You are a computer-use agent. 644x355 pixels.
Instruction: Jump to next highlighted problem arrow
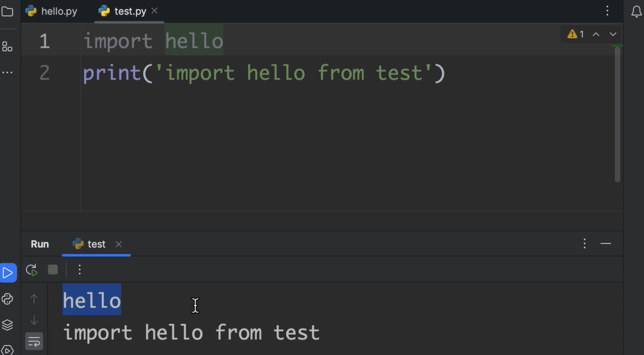tap(613, 34)
